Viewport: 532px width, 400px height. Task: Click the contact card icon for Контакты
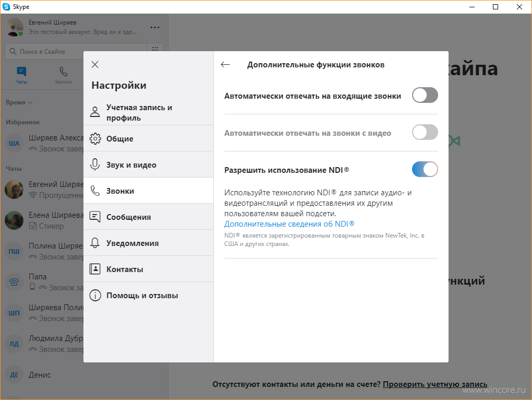[95, 269]
